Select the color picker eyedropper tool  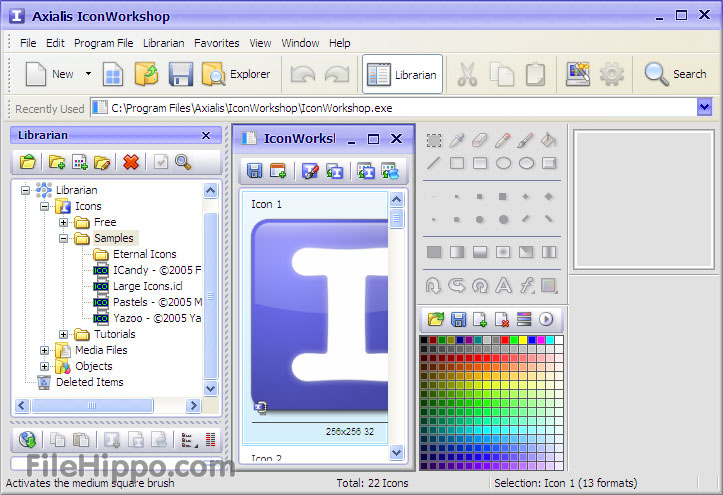[456, 140]
